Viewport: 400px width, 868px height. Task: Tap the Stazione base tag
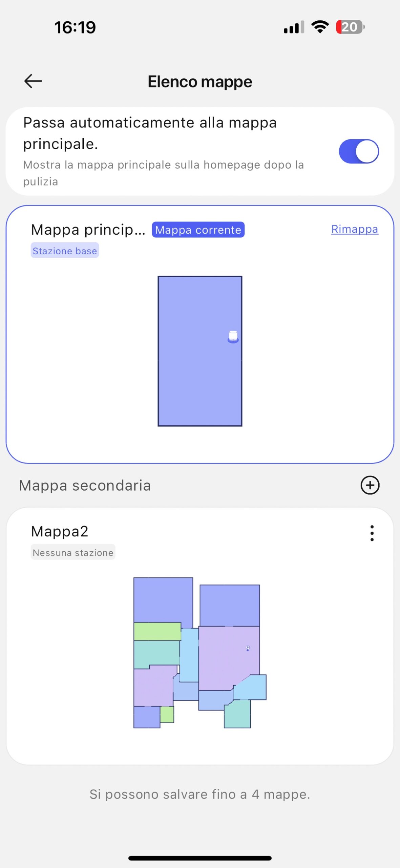(x=65, y=251)
